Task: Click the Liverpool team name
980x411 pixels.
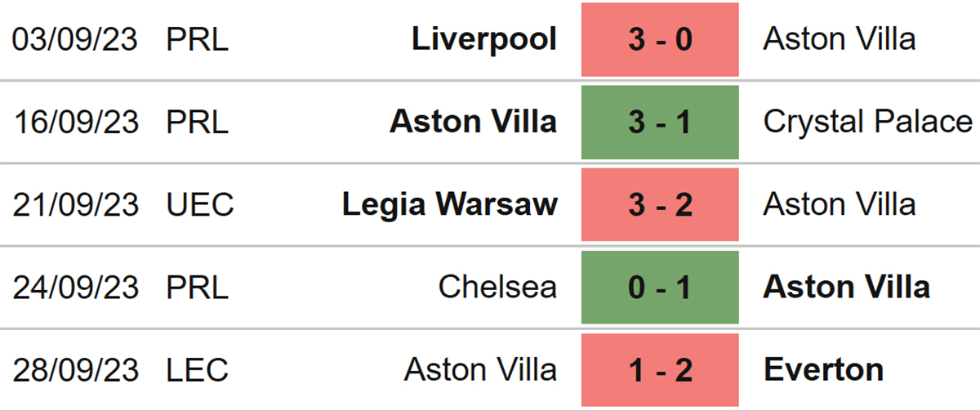Action: point(484,39)
